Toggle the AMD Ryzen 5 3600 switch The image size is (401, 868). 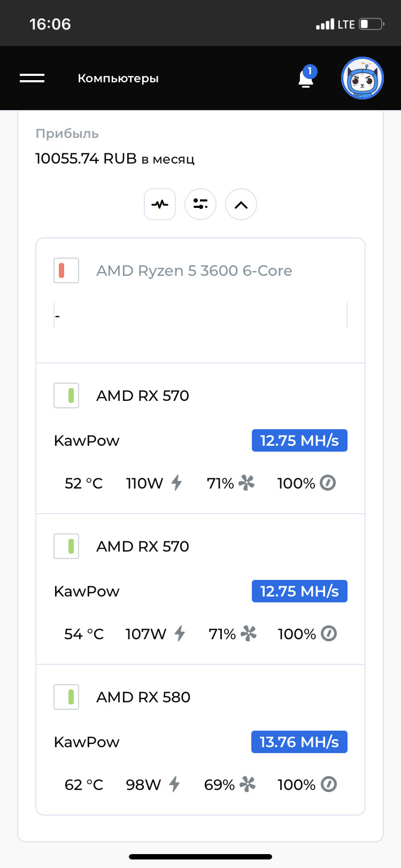pyautogui.click(x=66, y=270)
